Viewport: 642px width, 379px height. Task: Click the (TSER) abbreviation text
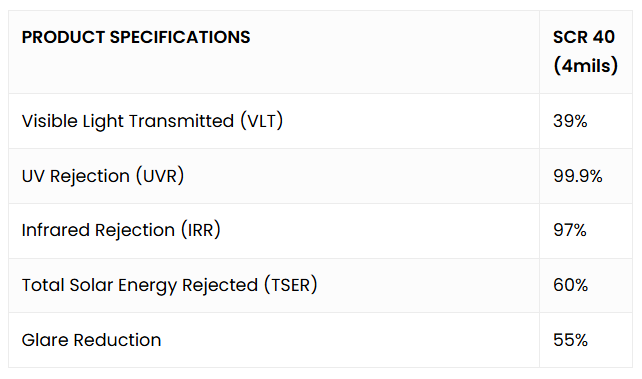tap(291, 285)
